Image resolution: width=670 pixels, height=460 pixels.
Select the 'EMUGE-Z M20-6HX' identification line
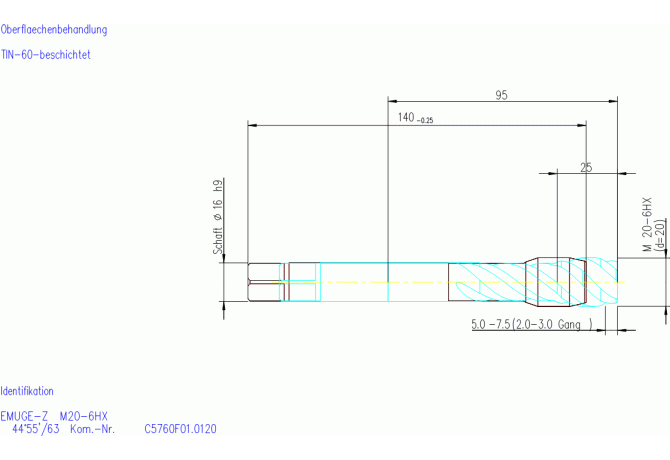tap(54, 416)
